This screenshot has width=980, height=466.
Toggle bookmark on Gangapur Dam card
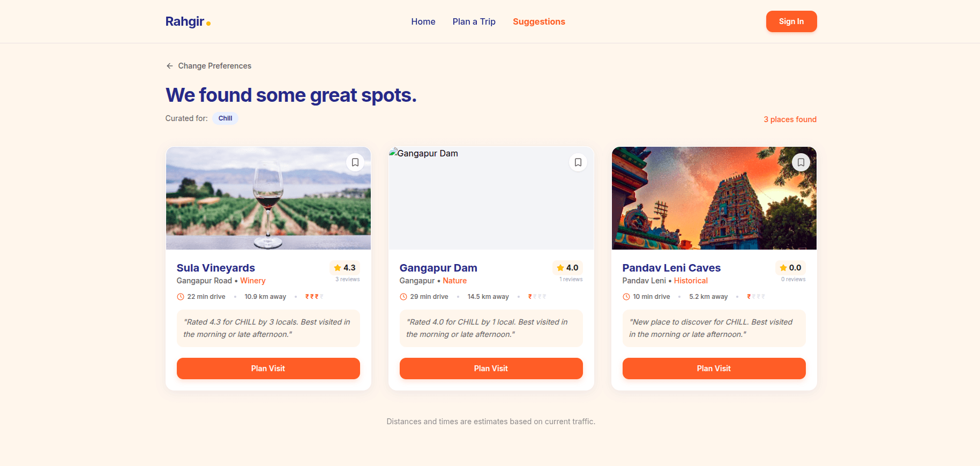(578, 162)
